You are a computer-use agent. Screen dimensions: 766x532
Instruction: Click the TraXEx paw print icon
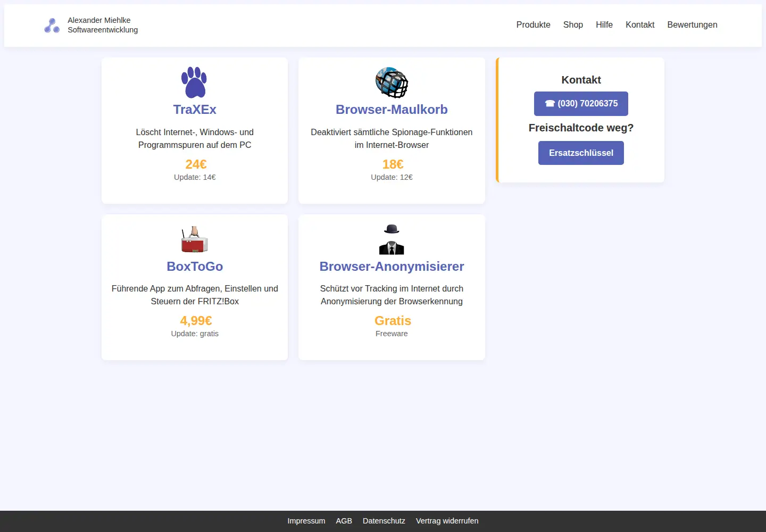[x=194, y=82]
